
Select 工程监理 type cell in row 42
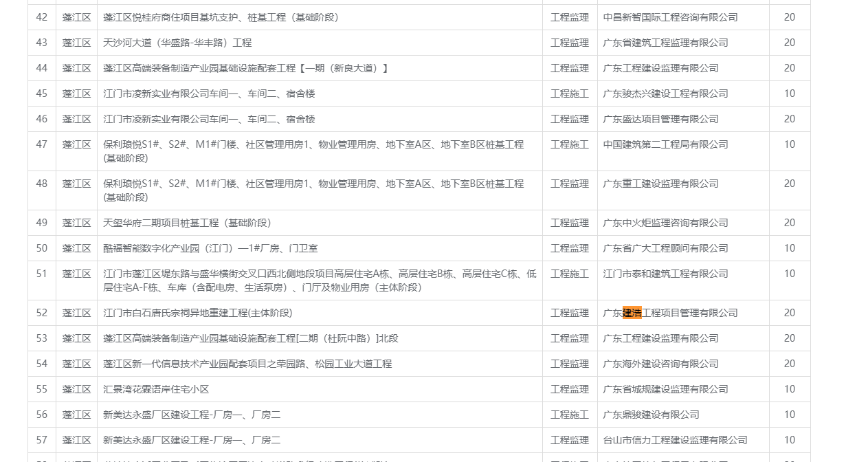570,17
